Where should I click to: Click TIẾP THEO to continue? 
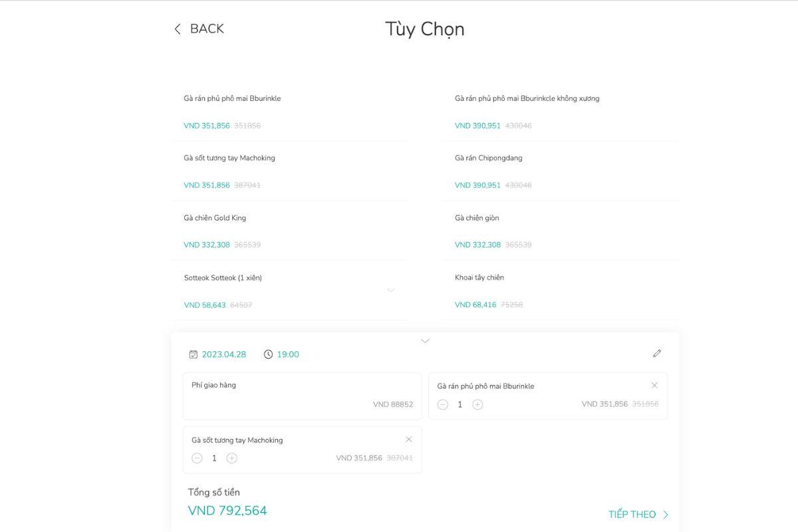pos(638,514)
